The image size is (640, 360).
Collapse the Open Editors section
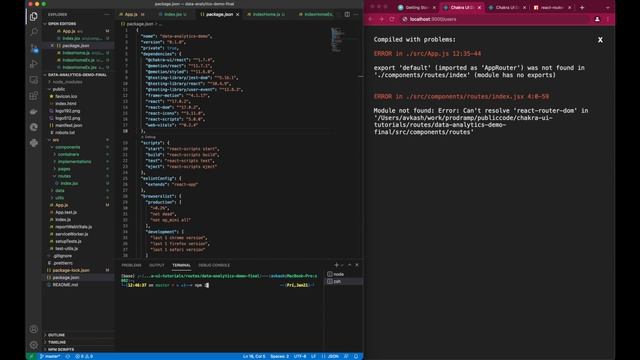[x=62, y=24]
